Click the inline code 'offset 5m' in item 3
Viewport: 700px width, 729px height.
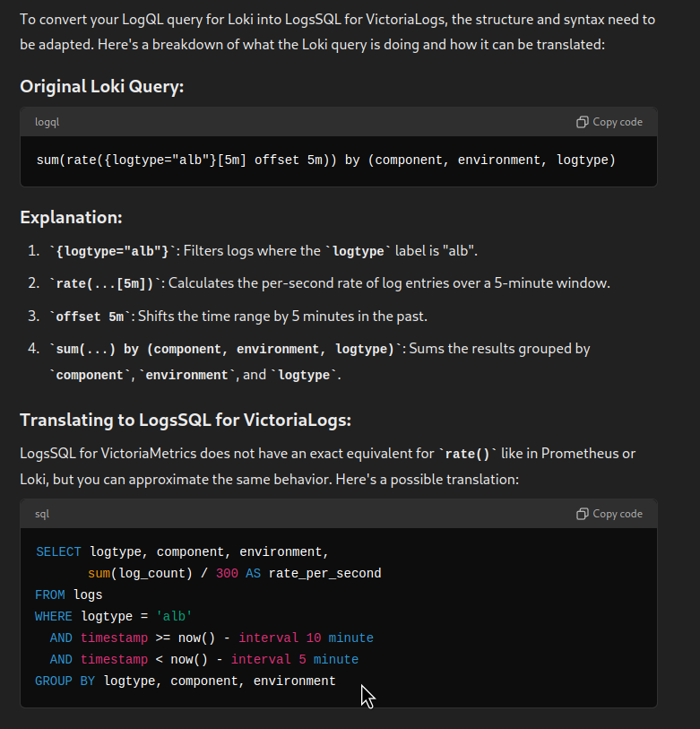(x=90, y=317)
